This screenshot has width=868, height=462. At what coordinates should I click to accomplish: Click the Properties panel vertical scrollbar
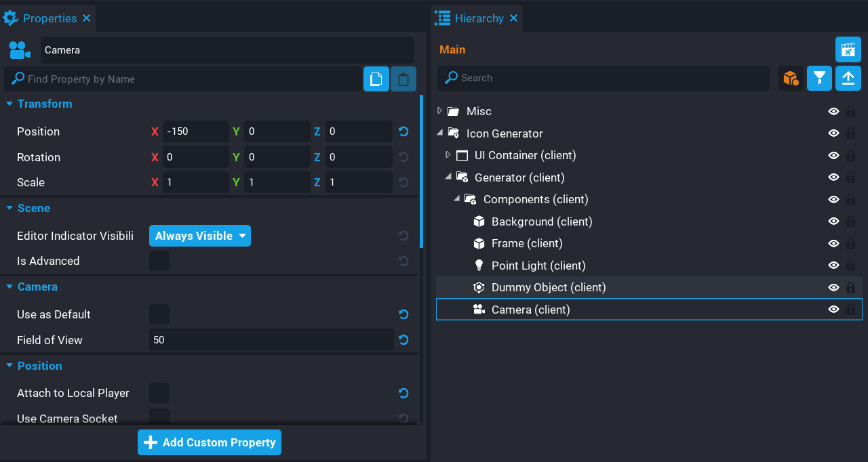coord(422,171)
